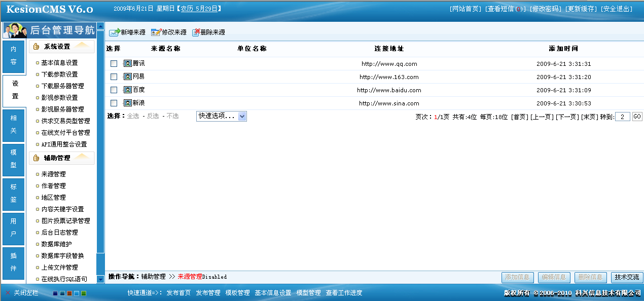Click the source icon beside 腾讯
The image size is (644, 301).
click(128, 63)
